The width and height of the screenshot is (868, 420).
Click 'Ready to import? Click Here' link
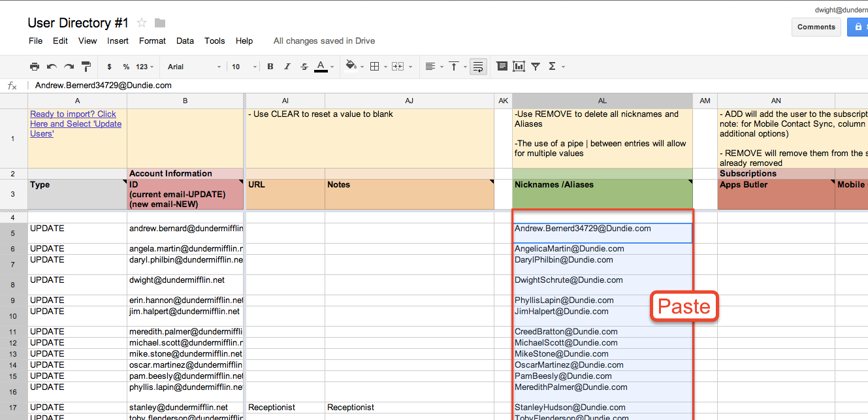[76, 123]
